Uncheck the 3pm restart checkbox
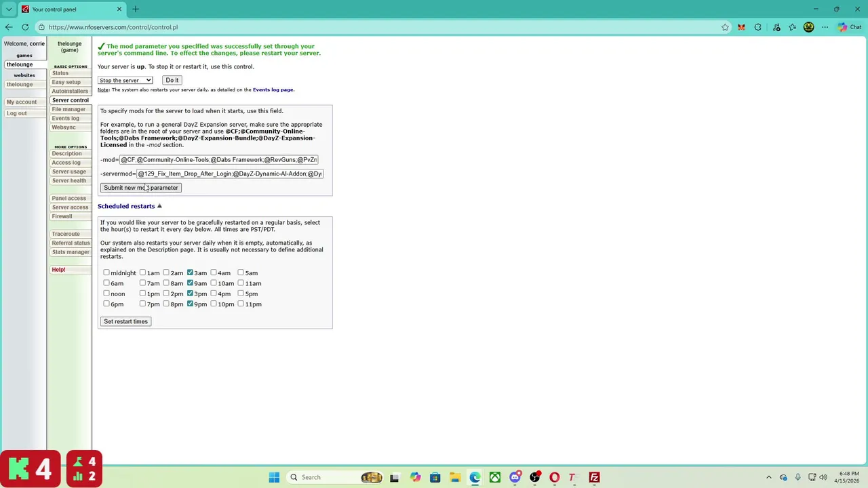The image size is (868, 488). point(190,293)
